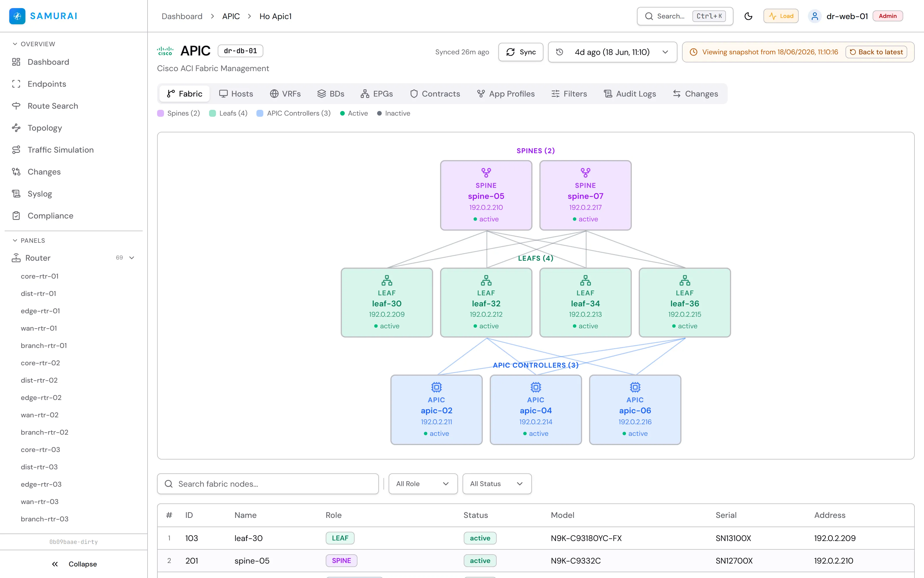Click the Collapse sidebar button

(x=74, y=564)
